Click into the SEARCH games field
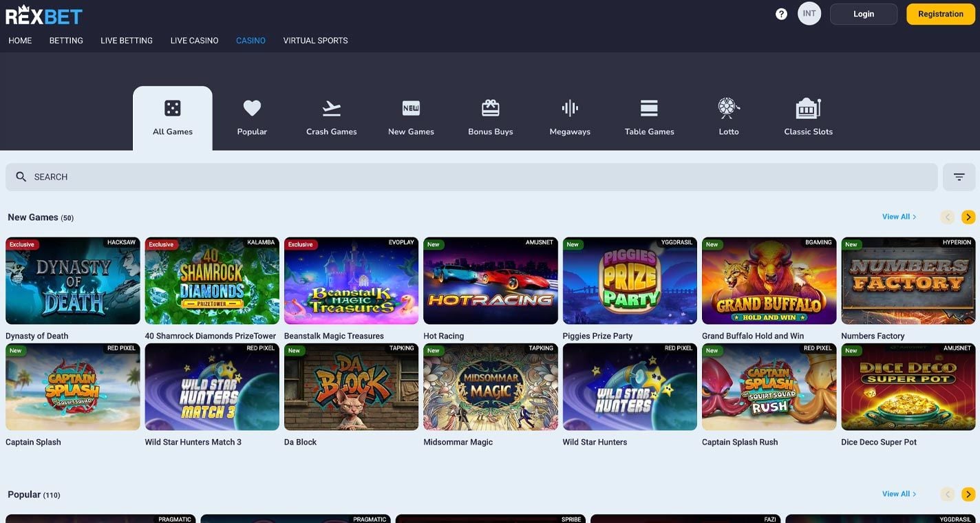Viewport: 980px width, 523px height. (x=471, y=177)
